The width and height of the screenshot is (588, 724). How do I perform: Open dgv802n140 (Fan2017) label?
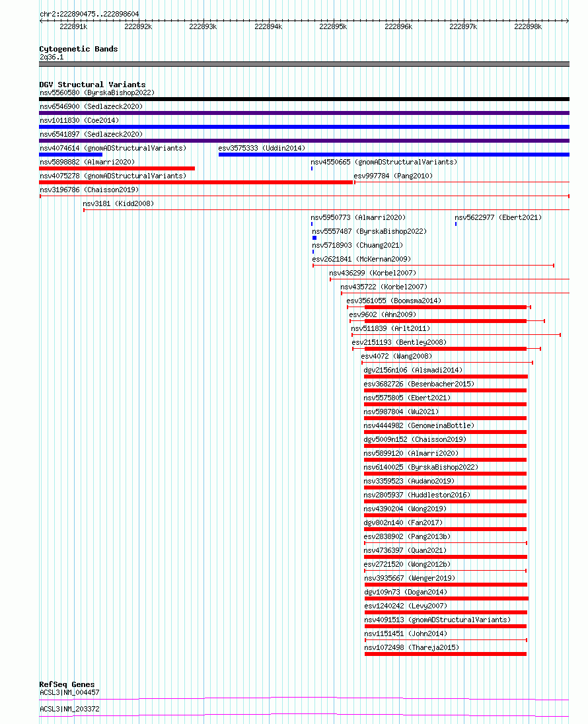pyautogui.click(x=403, y=523)
